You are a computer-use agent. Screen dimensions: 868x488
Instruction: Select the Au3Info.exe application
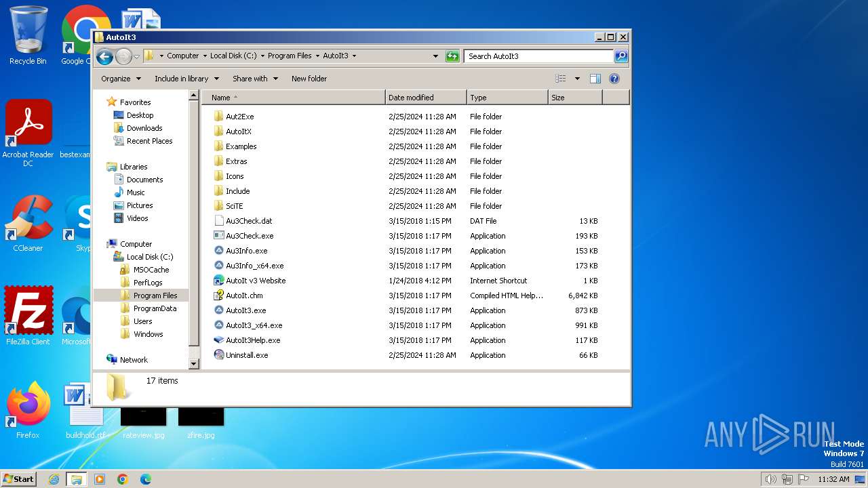[246, 251]
